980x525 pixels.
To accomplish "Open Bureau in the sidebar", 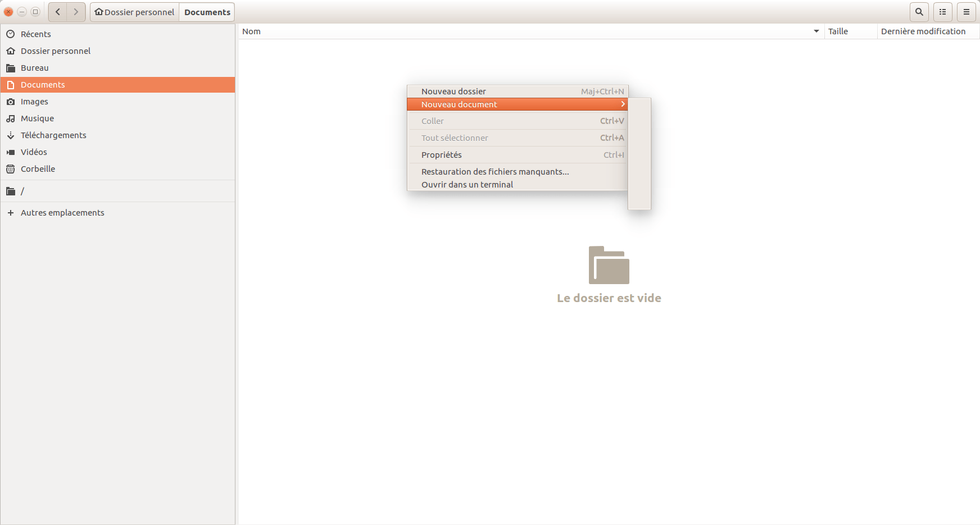I will 117,68.
